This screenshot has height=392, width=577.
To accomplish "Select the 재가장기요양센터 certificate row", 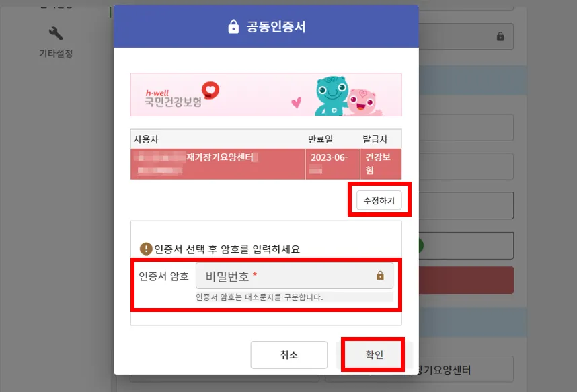I will coord(266,164).
